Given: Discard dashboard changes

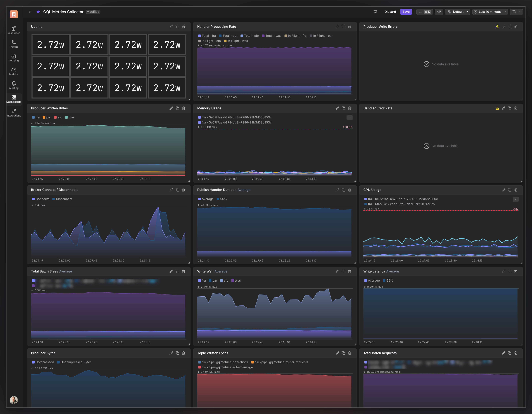Looking at the screenshot, I should point(390,12).
